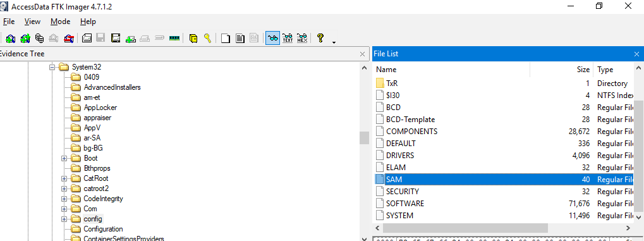Switch viewer to HEX mode icon
The width and height of the screenshot is (644, 241).
pos(302,38)
